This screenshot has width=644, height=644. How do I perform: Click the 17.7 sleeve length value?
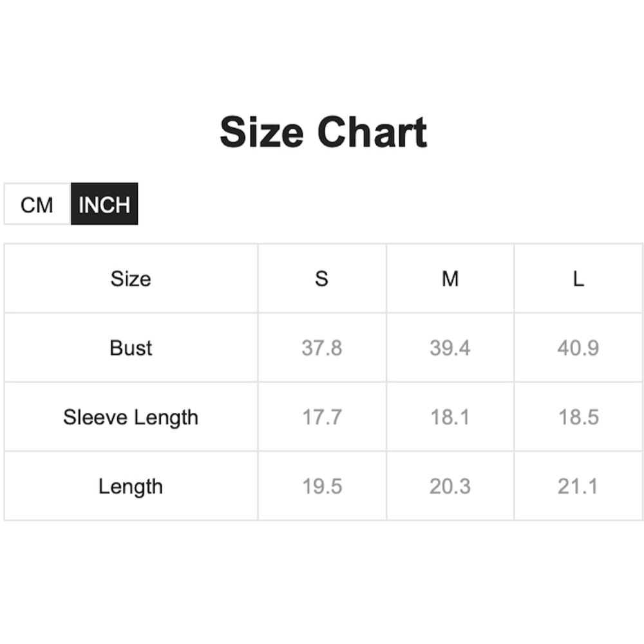[x=322, y=417]
